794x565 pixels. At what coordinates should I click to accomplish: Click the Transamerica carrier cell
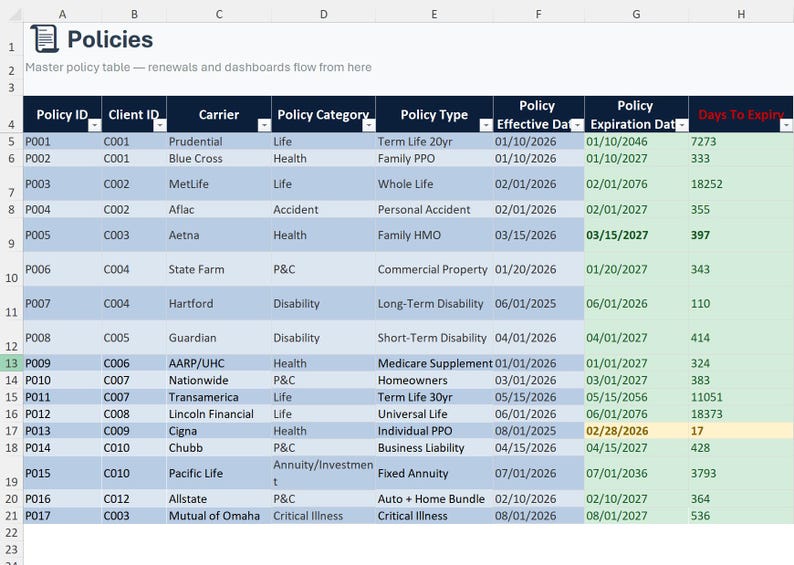tap(219, 397)
